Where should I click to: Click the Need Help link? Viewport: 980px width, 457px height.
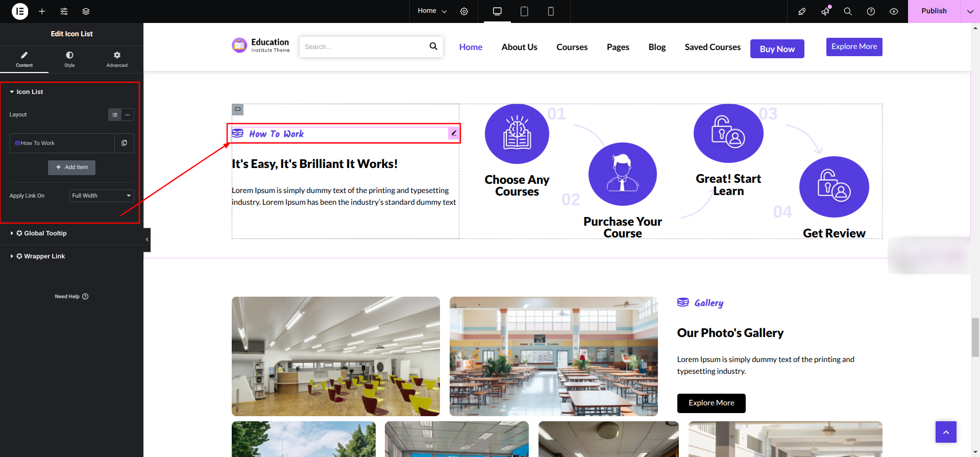coord(71,297)
